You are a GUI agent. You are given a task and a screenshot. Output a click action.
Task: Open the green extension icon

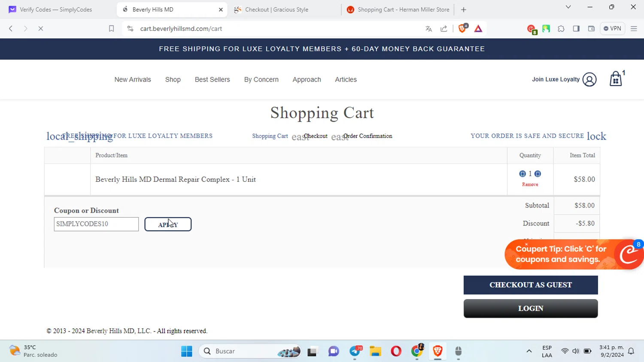click(546, 29)
